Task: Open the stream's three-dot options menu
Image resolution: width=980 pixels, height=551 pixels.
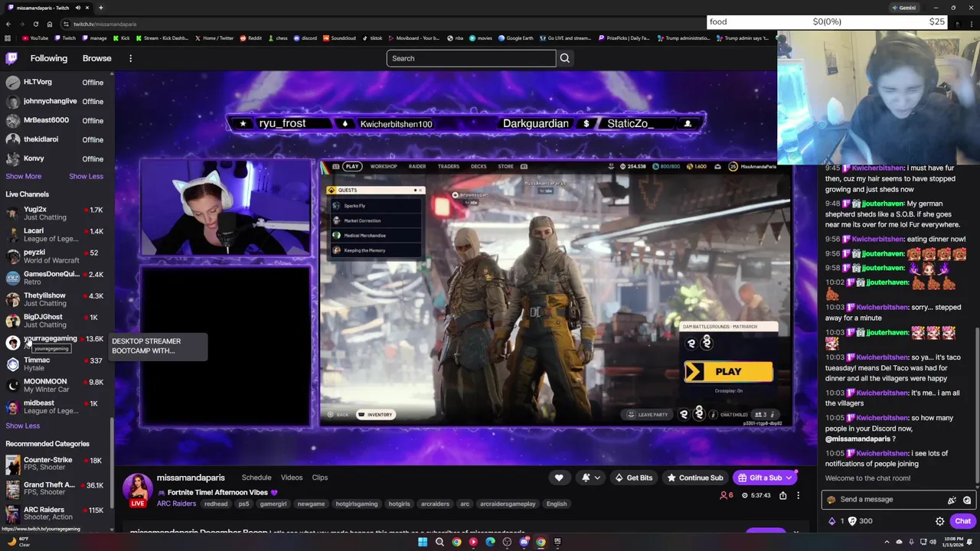Action: [x=798, y=495]
